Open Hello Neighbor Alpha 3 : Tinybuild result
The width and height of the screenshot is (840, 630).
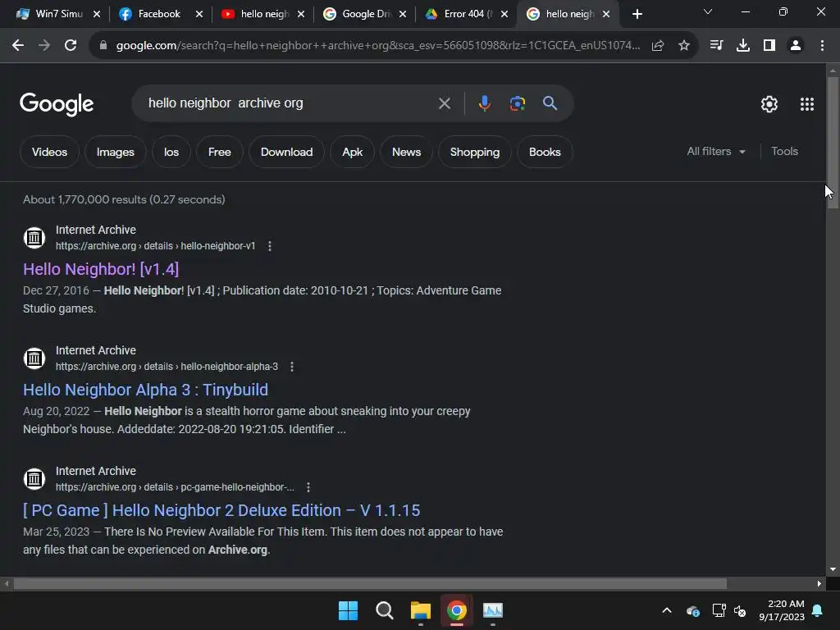coord(145,390)
